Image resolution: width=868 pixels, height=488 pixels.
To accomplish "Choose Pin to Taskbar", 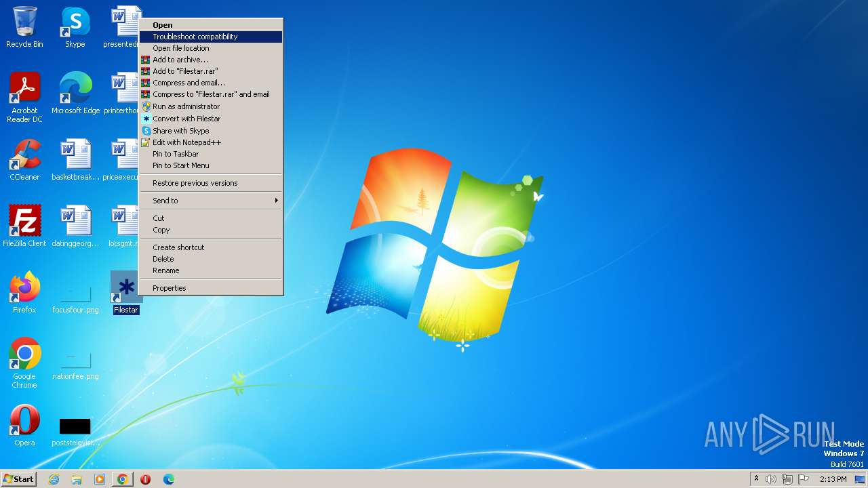I will coord(211,154).
